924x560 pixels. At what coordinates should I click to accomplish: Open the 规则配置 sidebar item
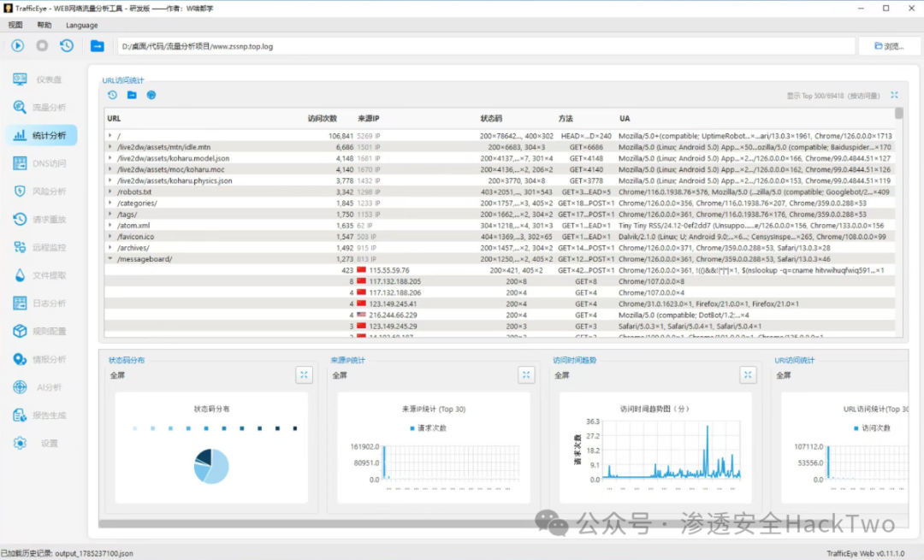[41, 331]
